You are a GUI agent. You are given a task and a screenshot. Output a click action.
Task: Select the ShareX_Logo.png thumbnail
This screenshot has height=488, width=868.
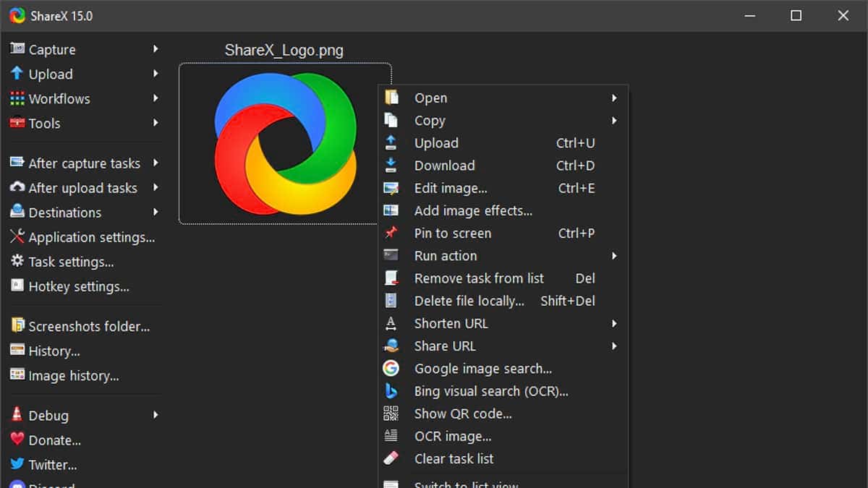coord(284,141)
